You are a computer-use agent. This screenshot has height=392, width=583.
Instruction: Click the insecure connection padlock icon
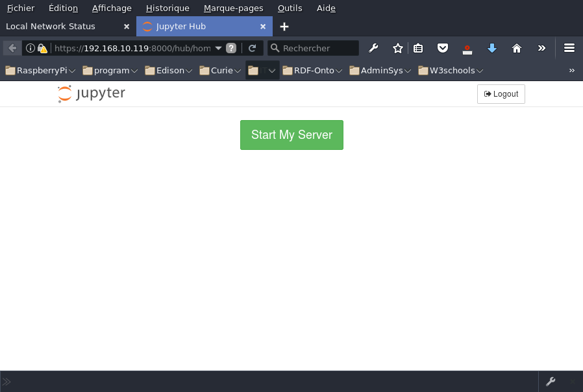pyautogui.click(x=42, y=48)
